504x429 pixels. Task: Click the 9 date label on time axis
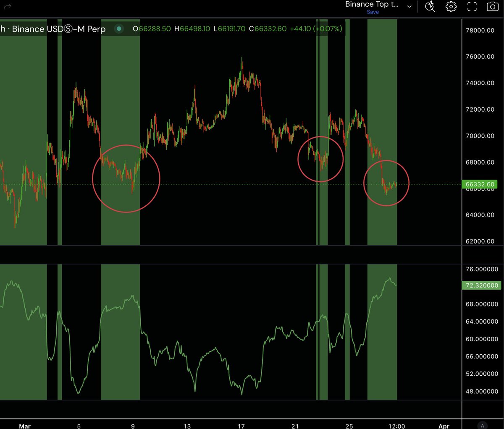pyautogui.click(x=133, y=426)
